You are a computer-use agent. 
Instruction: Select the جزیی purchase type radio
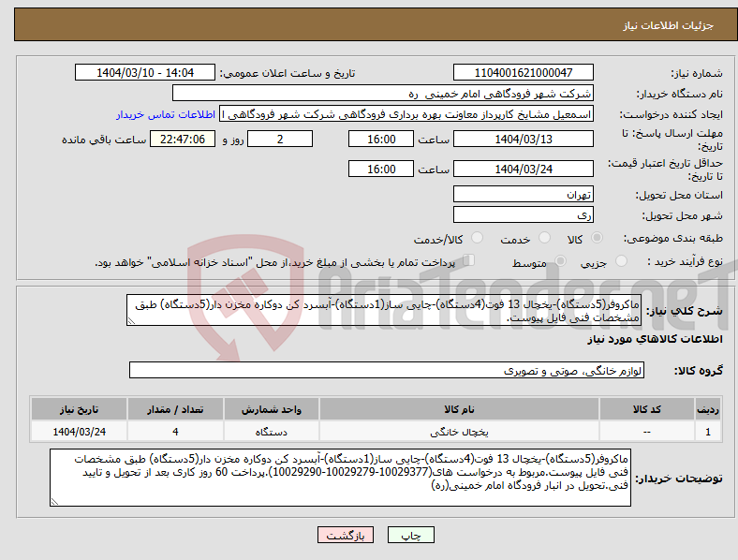[621, 260]
